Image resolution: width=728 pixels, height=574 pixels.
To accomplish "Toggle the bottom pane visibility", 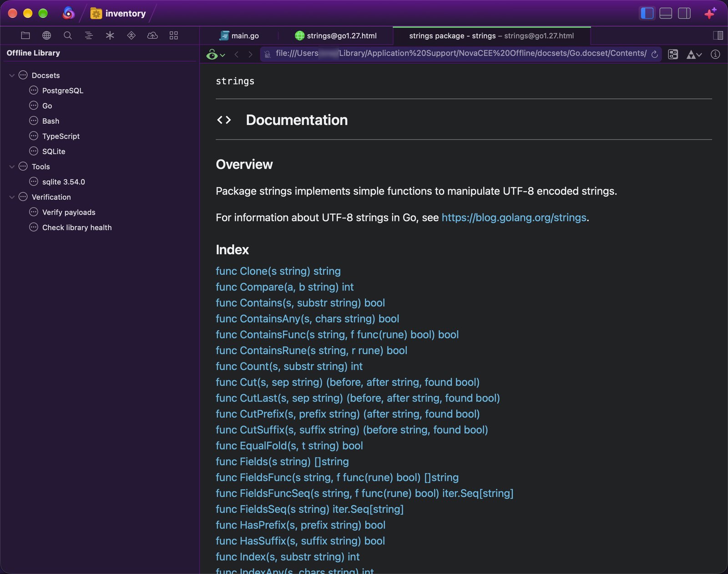I will point(666,13).
